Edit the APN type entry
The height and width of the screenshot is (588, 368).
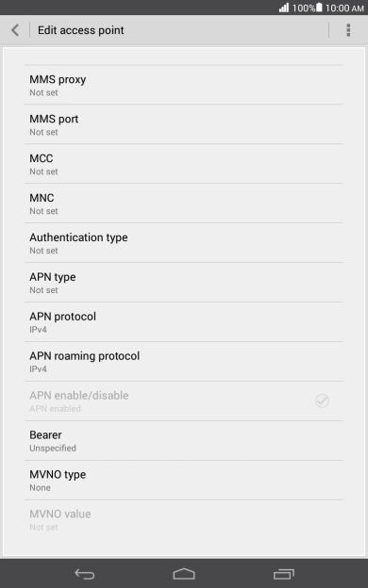click(x=184, y=283)
